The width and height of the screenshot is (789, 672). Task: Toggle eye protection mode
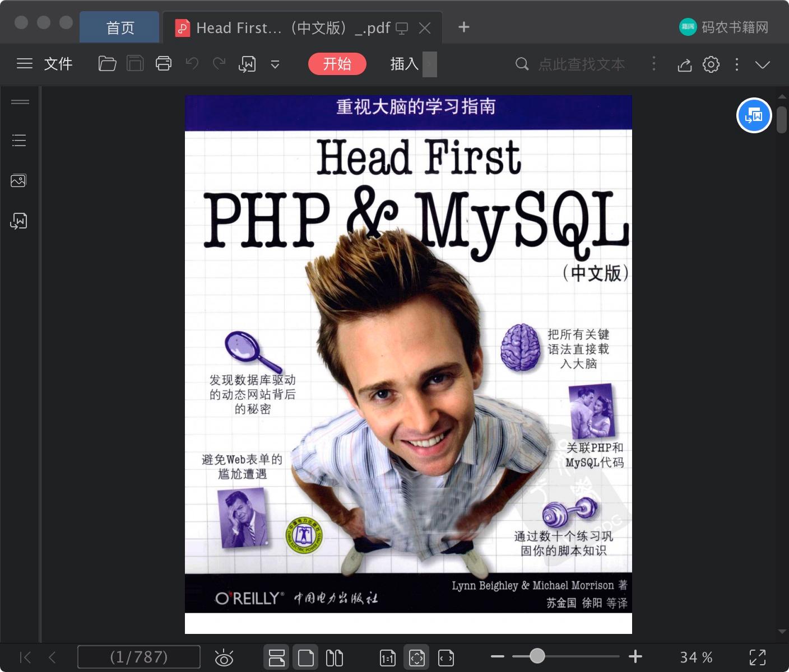click(224, 657)
